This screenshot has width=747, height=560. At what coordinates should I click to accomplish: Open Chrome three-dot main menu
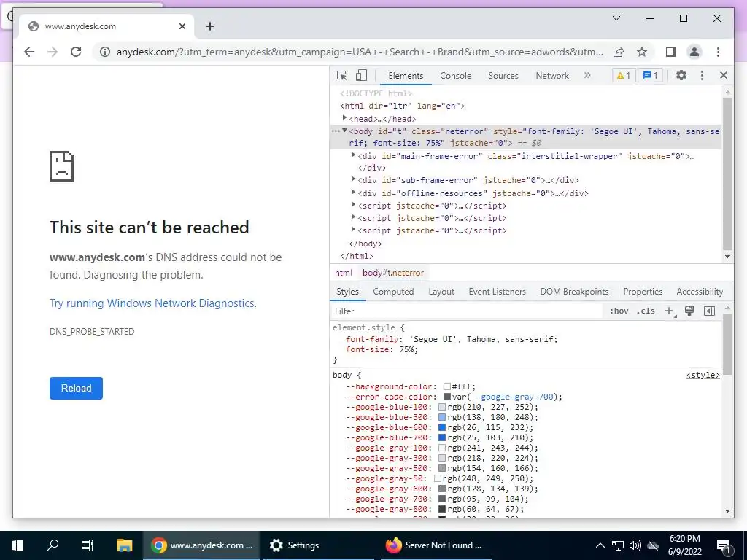click(718, 52)
